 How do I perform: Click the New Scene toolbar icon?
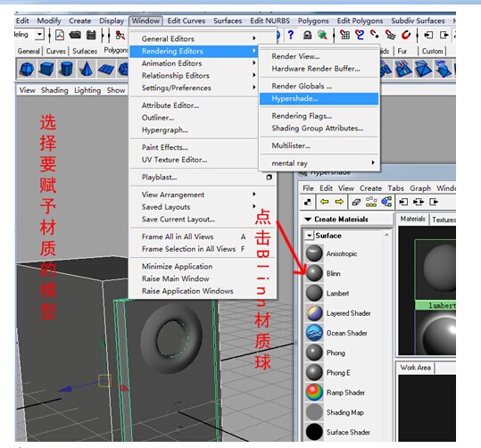click(x=60, y=35)
